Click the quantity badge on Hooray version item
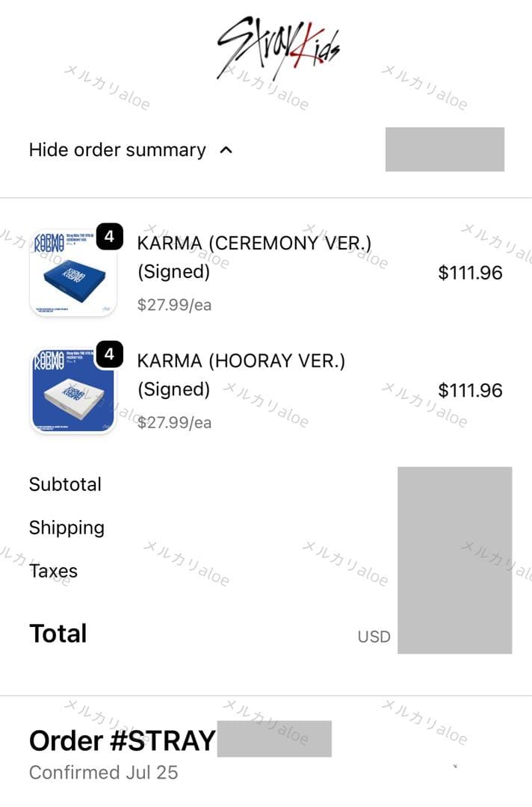Screen dimensions: 532x807 111,355
